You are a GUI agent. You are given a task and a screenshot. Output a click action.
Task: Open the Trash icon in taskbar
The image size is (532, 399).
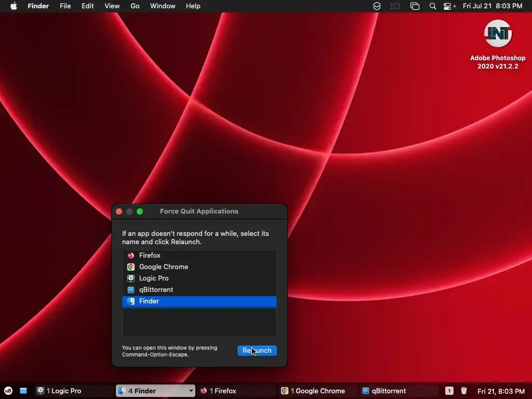coord(464,391)
